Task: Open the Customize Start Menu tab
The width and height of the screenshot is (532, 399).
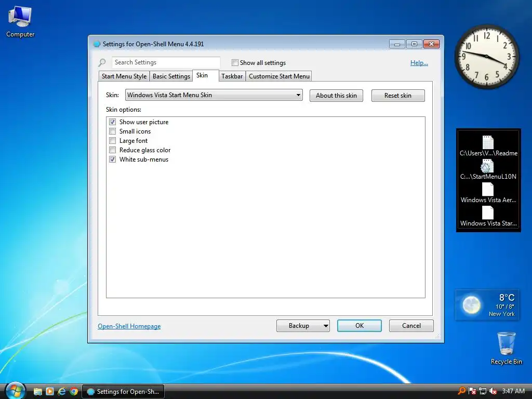Action: (x=279, y=76)
